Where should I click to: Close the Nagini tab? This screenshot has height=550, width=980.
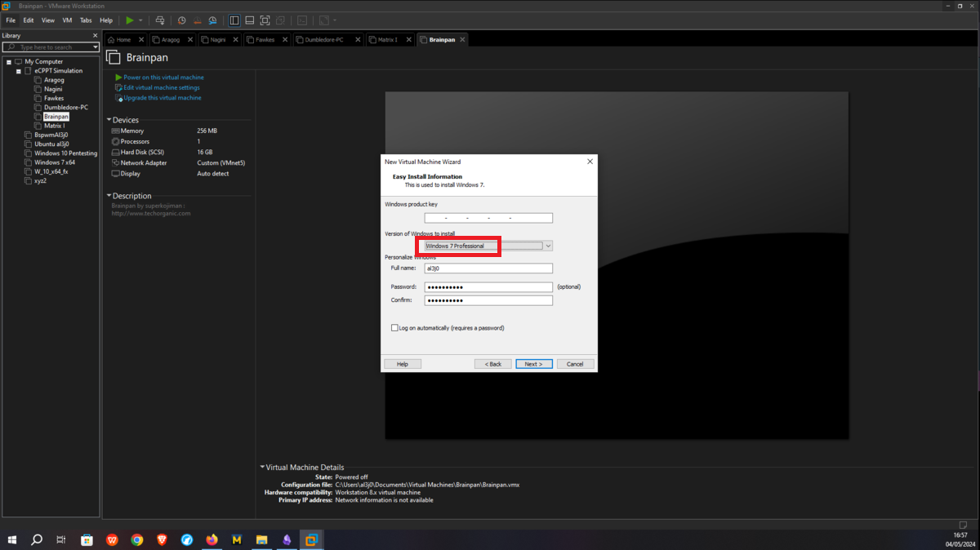(x=235, y=39)
